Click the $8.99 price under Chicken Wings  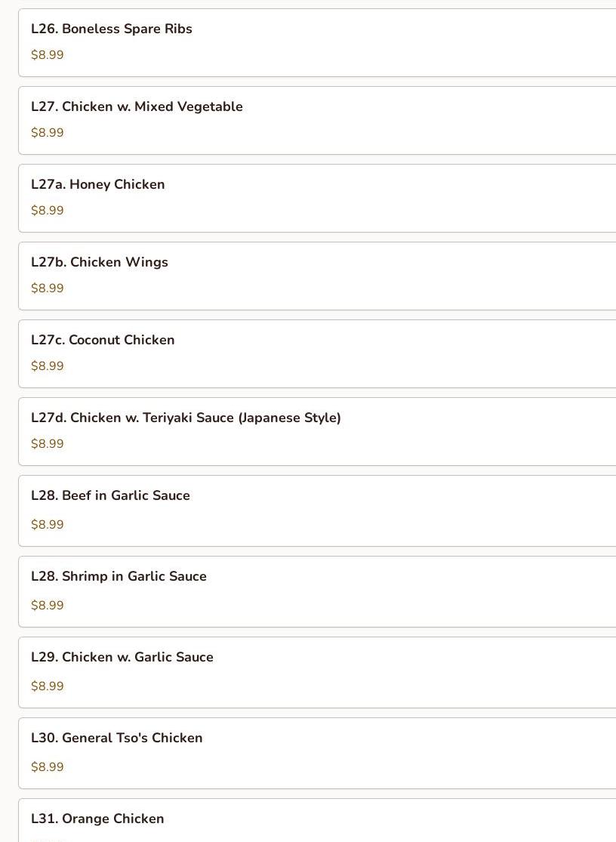pos(48,288)
